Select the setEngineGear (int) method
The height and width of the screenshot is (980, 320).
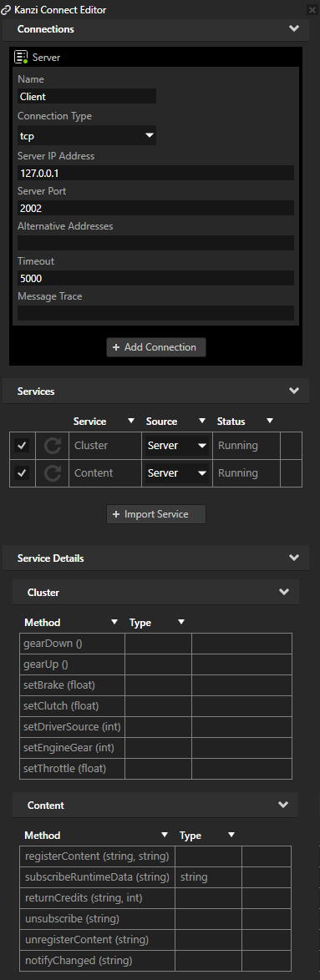coord(72,747)
